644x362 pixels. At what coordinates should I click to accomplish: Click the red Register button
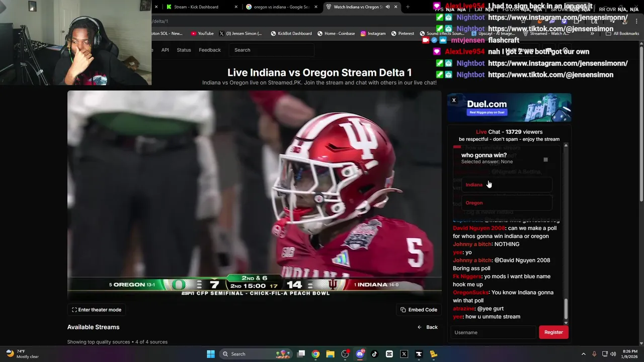click(553, 332)
